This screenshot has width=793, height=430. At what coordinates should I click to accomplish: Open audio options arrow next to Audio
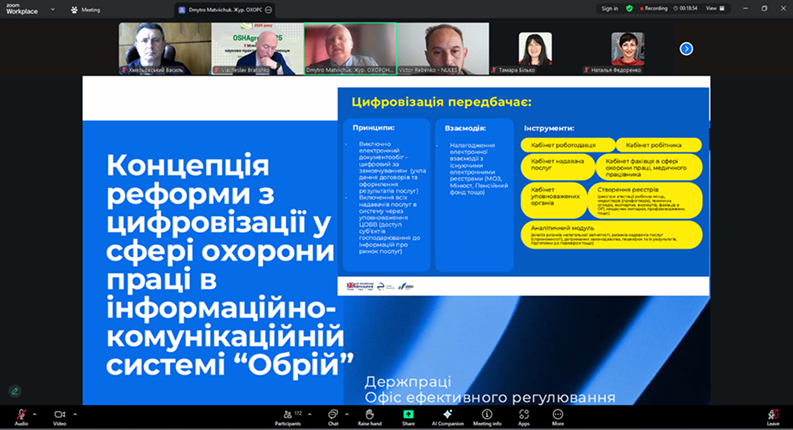click(x=34, y=414)
